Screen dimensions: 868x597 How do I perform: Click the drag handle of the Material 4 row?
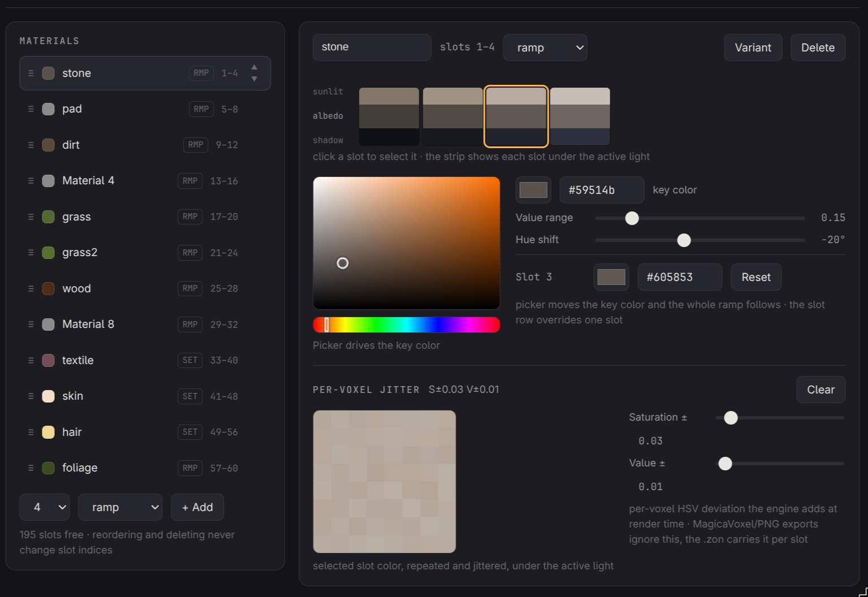pos(31,181)
